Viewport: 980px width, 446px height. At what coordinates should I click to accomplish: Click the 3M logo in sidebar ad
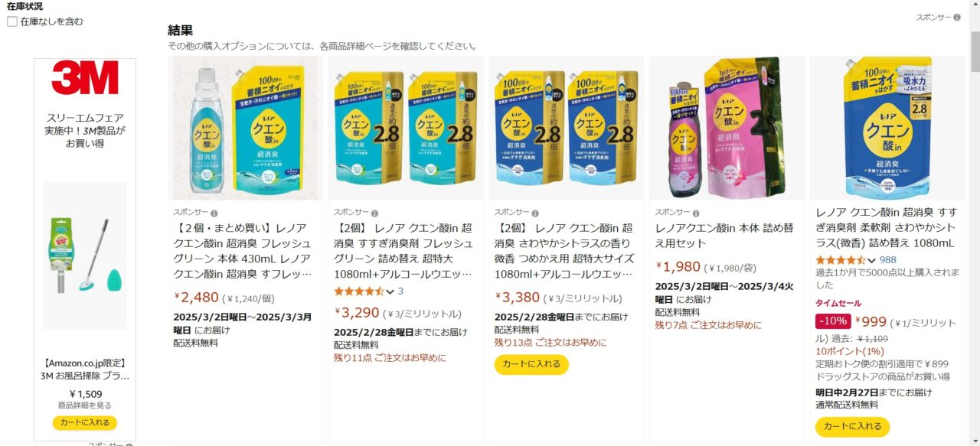click(85, 78)
